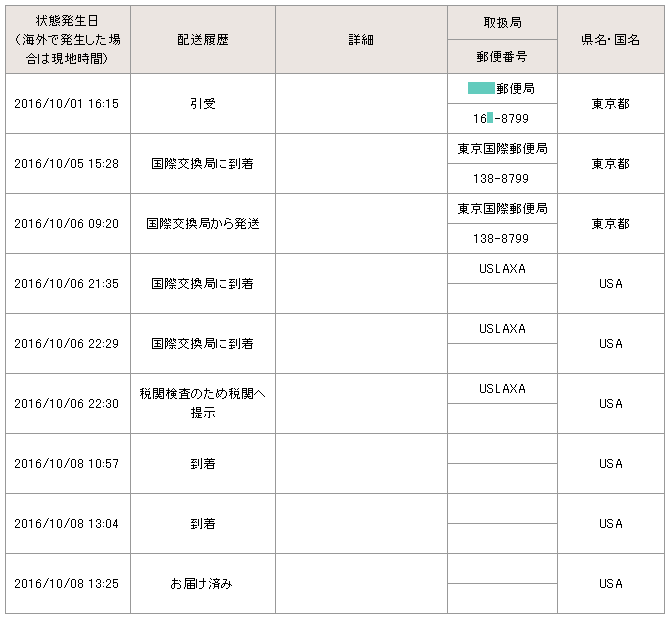Click the 状態発生日 column header
Screen dimensions: 670x617
(67, 39)
